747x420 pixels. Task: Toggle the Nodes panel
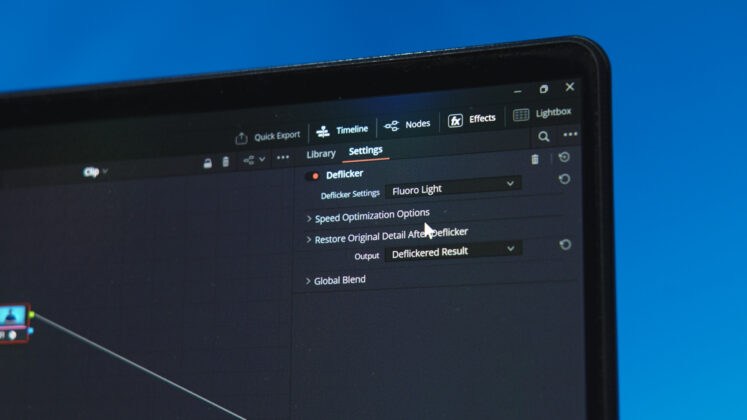coord(407,125)
